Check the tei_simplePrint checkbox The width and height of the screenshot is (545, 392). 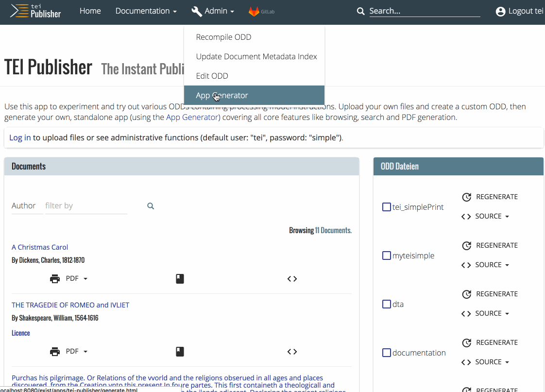387,207
